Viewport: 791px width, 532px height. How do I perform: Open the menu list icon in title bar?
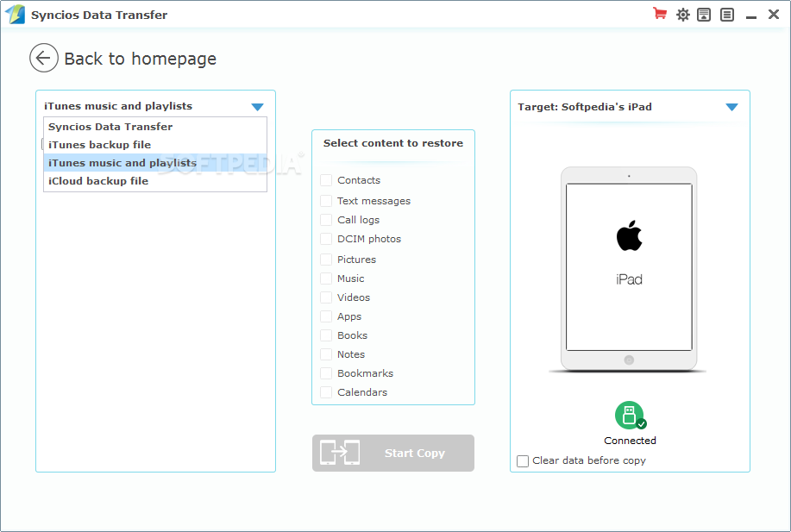coord(727,15)
